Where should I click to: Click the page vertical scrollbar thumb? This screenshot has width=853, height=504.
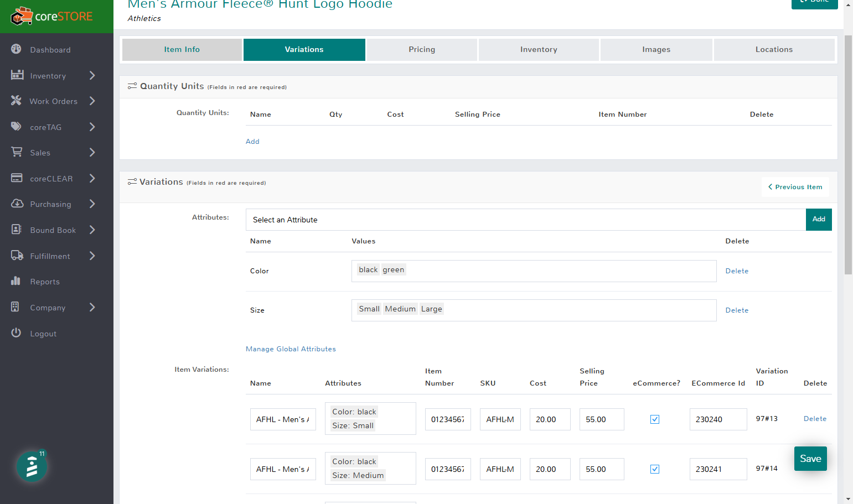point(848,155)
